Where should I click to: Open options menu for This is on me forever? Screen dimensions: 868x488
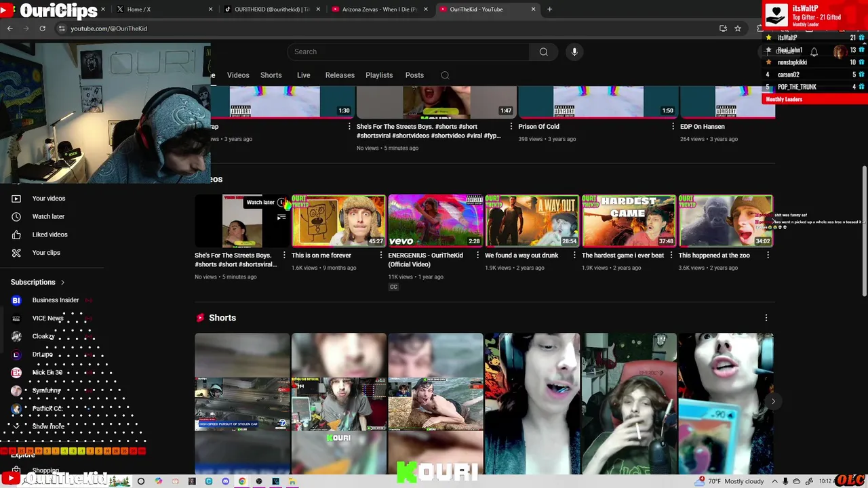381,256
